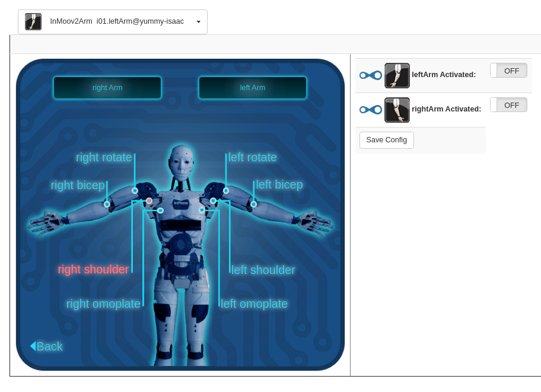Select the left bicep label

(279, 184)
